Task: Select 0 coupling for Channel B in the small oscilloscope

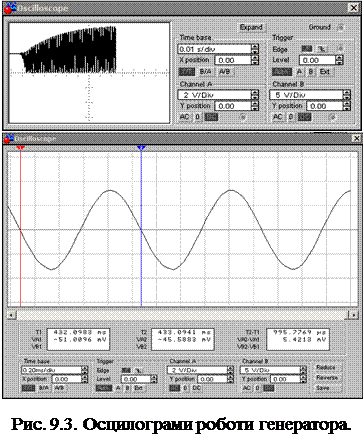Action: [291, 117]
